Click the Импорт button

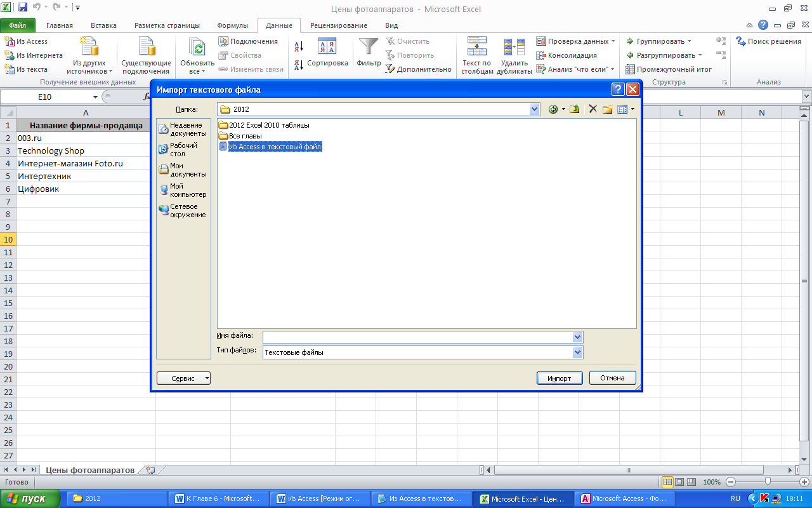[559, 378]
